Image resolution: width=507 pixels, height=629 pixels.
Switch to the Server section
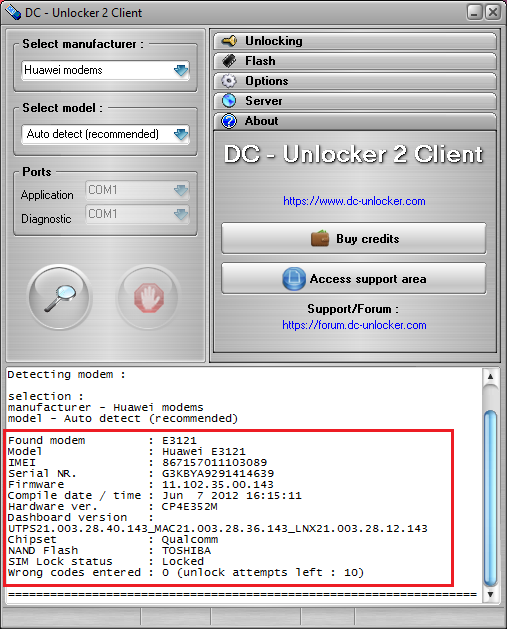[355, 101]
